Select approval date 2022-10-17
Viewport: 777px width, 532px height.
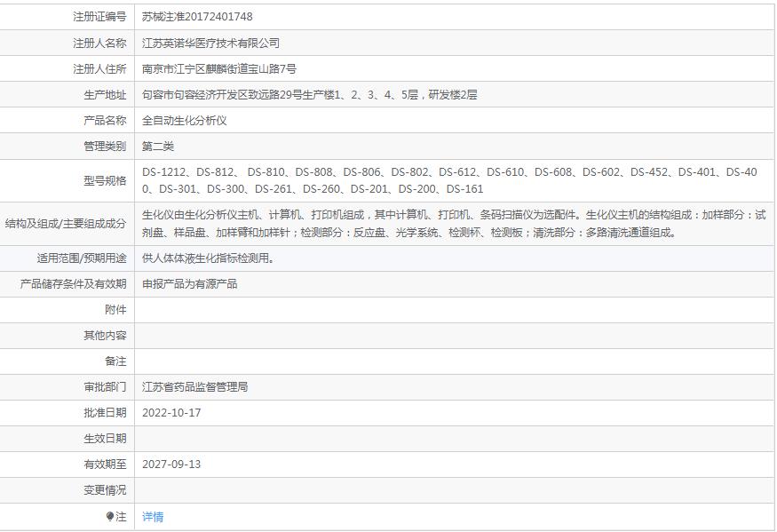[x=171, y=413]
